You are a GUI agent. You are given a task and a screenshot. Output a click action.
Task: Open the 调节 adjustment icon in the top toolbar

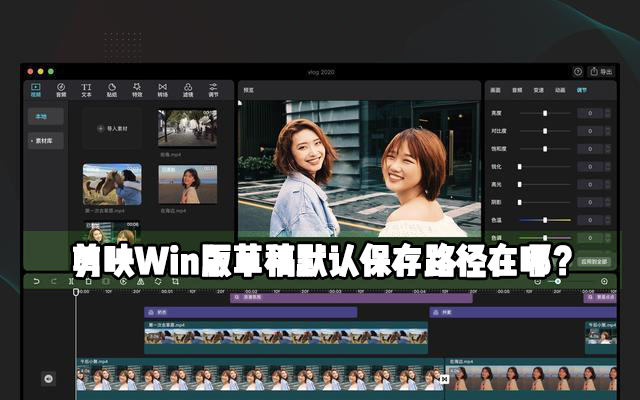point(213,87)
